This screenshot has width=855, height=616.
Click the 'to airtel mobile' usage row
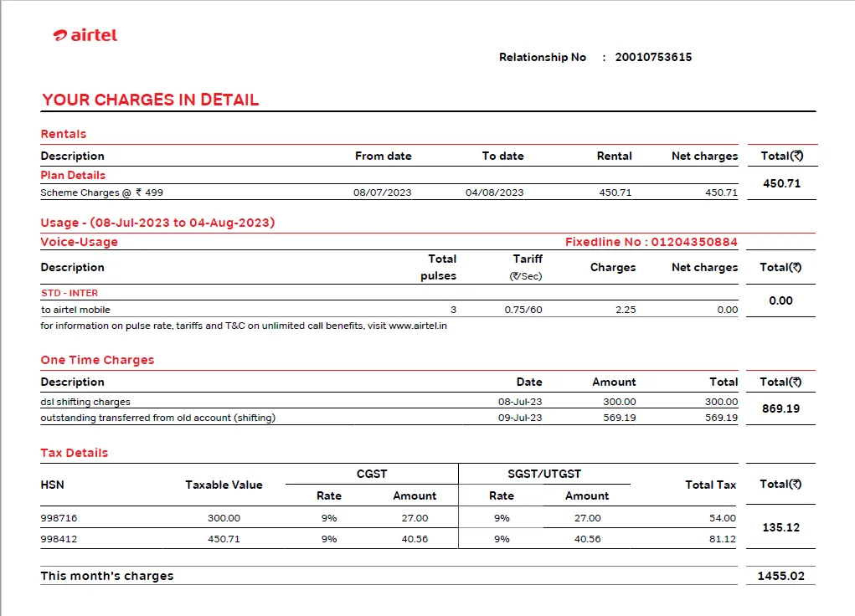click(x=75, y=310)
